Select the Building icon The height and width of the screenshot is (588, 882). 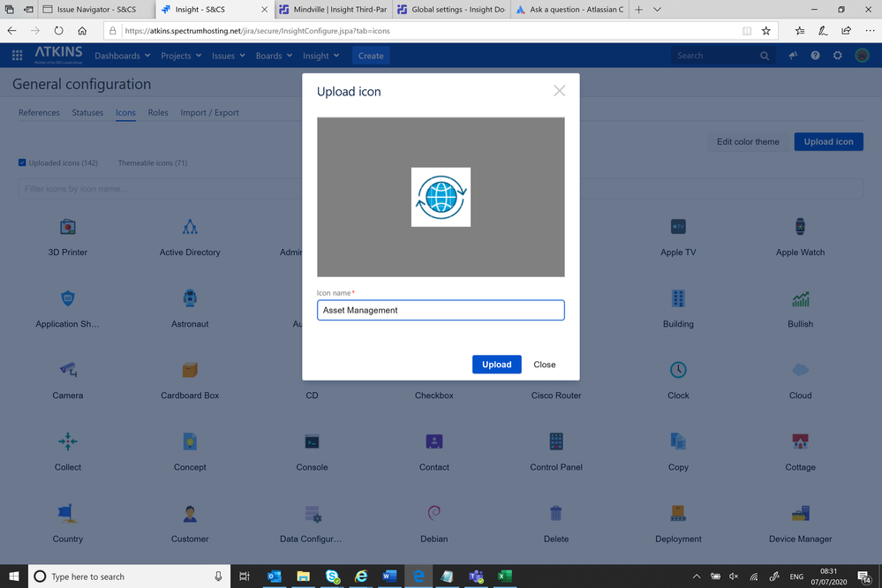point(678,298)
